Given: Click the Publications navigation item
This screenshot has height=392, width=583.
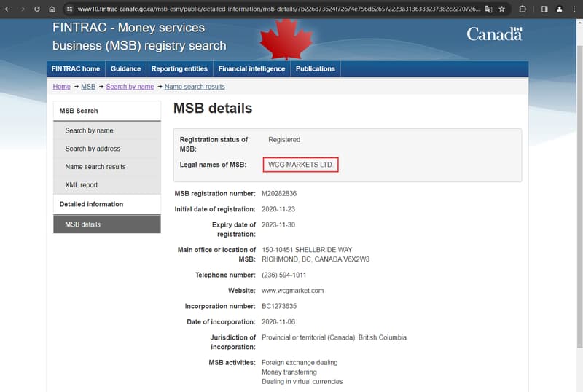Looking at the screenshot, I should (316, 69).
